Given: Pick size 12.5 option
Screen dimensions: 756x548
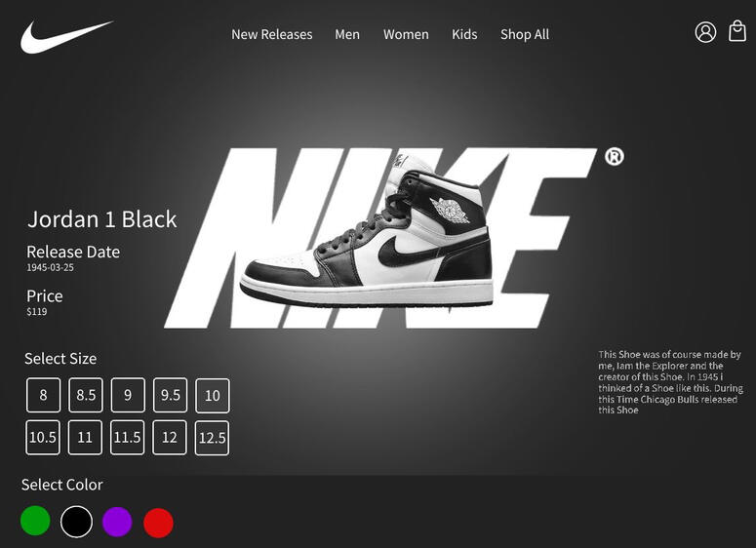Looking at the screenshot, I should (x=213, y=438).
